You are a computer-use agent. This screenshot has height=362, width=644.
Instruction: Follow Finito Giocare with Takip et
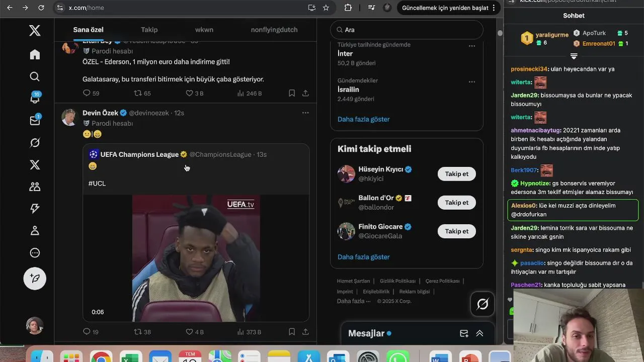tap(457, 231)
